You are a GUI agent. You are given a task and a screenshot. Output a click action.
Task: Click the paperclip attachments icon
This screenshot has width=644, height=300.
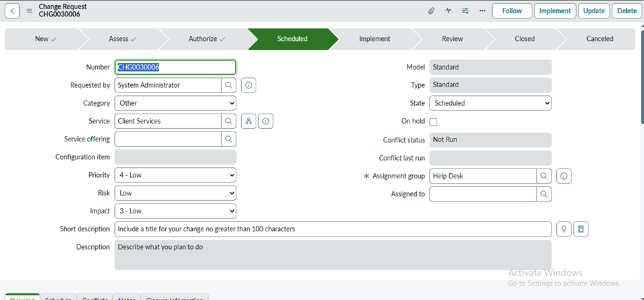(431, 11)
